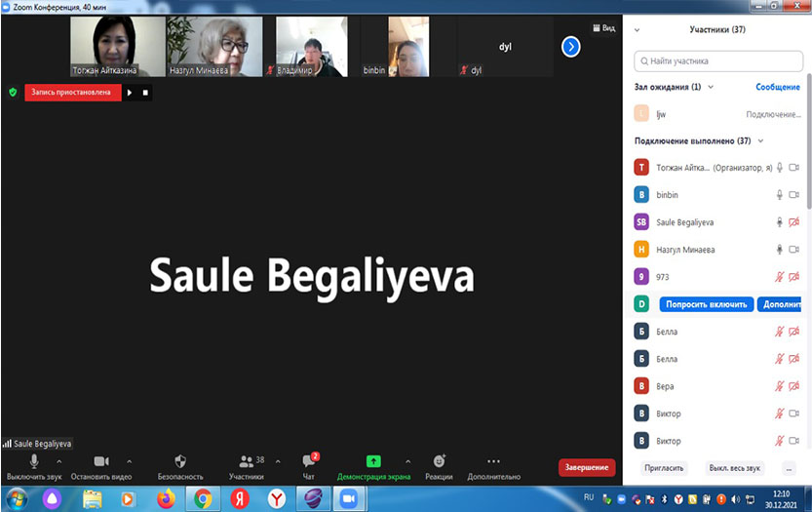This screenshot has height=512, width=812.
Task: Click the Reactions (Реакции) smiley icon
Action: (x=439, y=461)
